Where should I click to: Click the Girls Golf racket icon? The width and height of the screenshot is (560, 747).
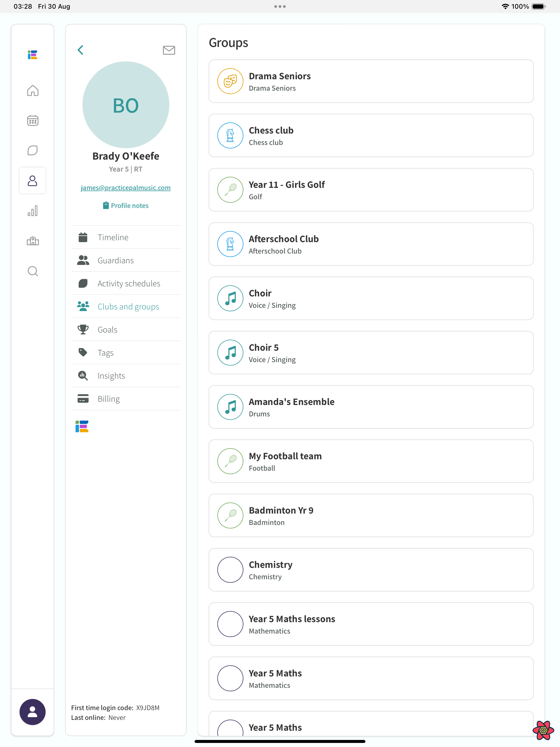point(230,190)
